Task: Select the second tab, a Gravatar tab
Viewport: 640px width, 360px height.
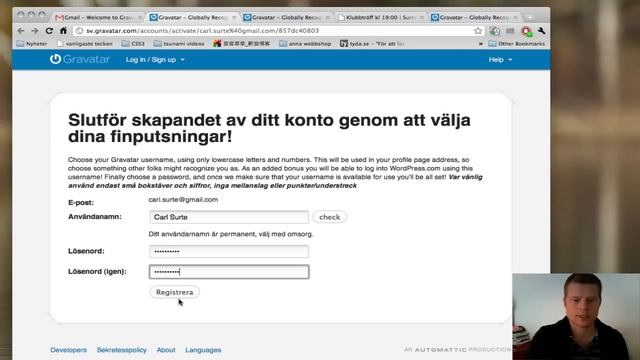Action: click(192, 17)
